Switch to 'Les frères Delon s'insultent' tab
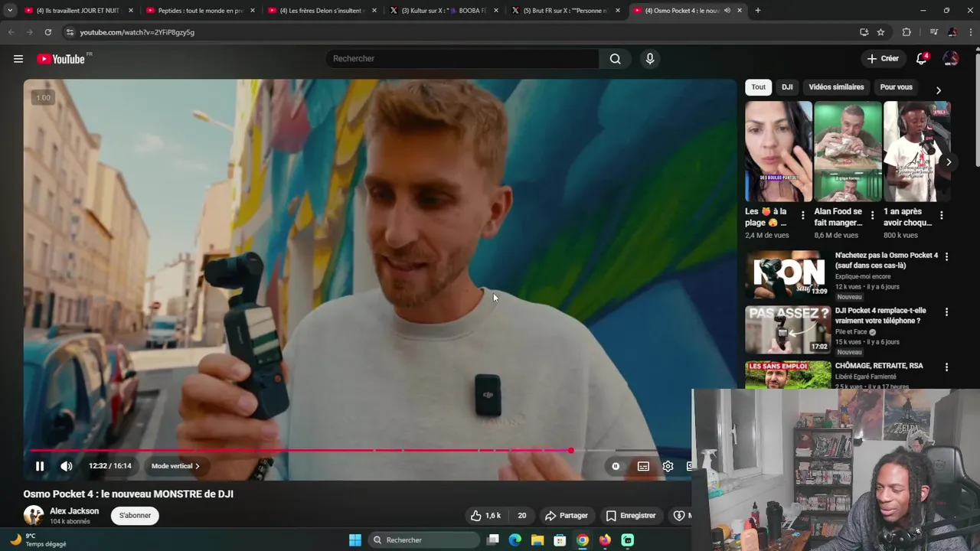Screen dimensions: 980x551 coord(321,11)
